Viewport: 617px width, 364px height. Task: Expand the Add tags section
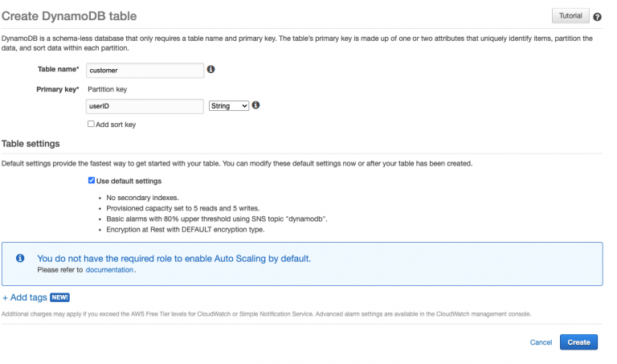[24, 297]
